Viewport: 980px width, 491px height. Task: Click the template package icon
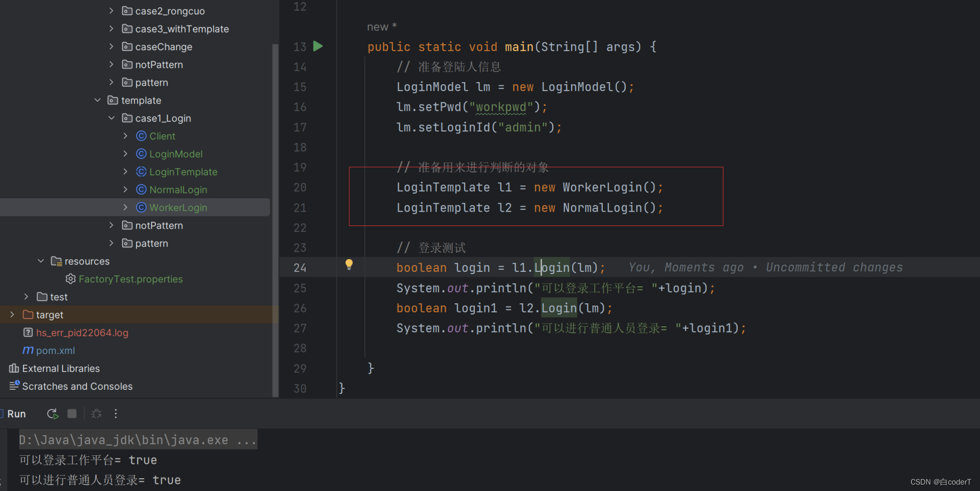113,100
